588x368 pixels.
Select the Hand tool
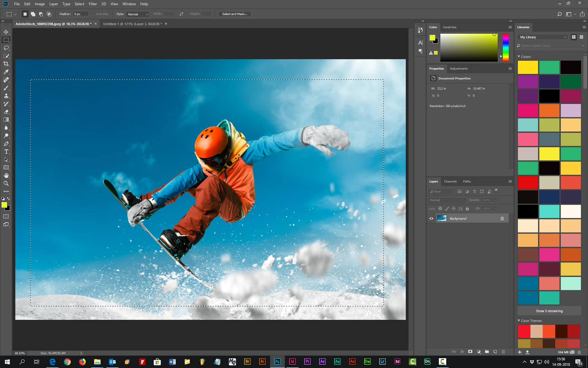pyautogui.click(x=6, y=175)
